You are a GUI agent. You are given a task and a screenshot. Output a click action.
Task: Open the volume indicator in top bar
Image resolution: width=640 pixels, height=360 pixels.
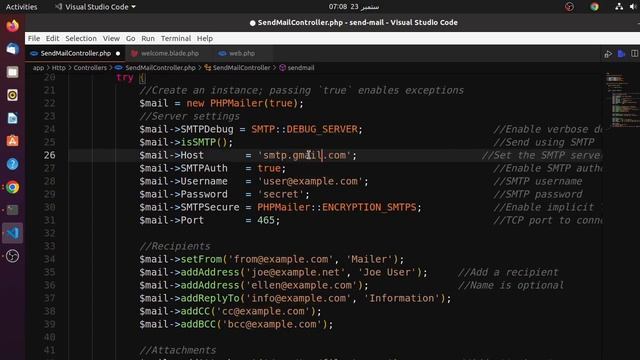(634, 7)
